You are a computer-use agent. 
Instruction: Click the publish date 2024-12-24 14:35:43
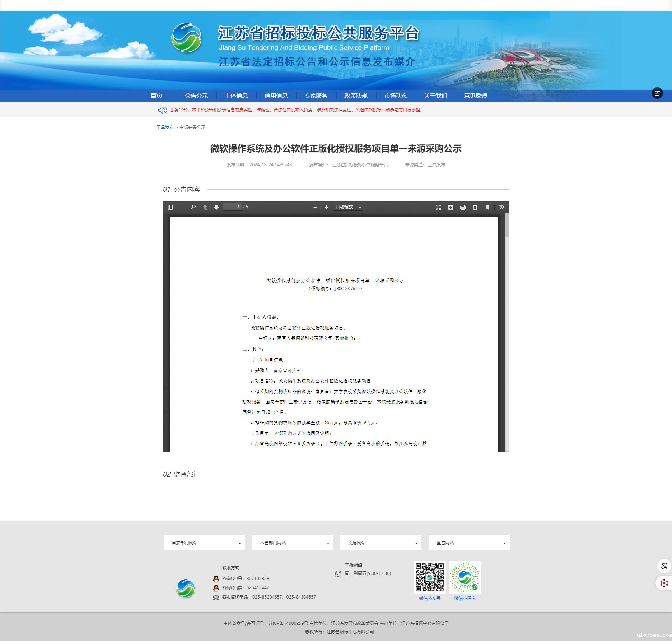pyautogui.click(x=271, y=165)
